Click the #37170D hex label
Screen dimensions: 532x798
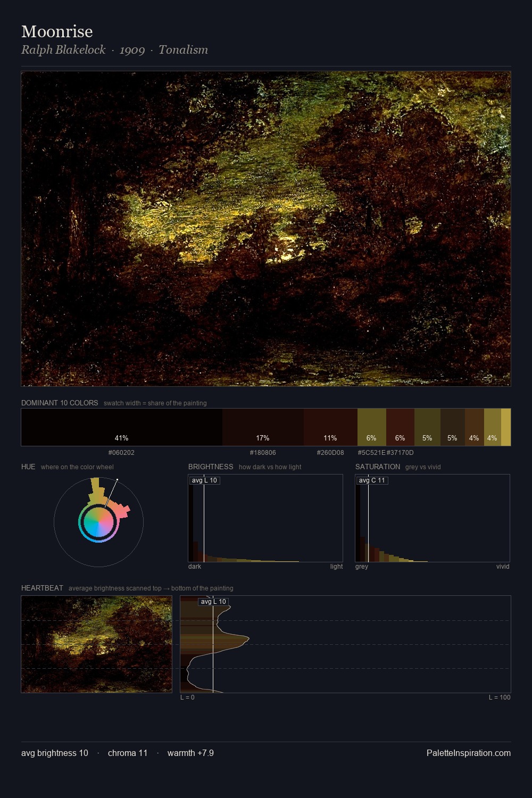400,453
